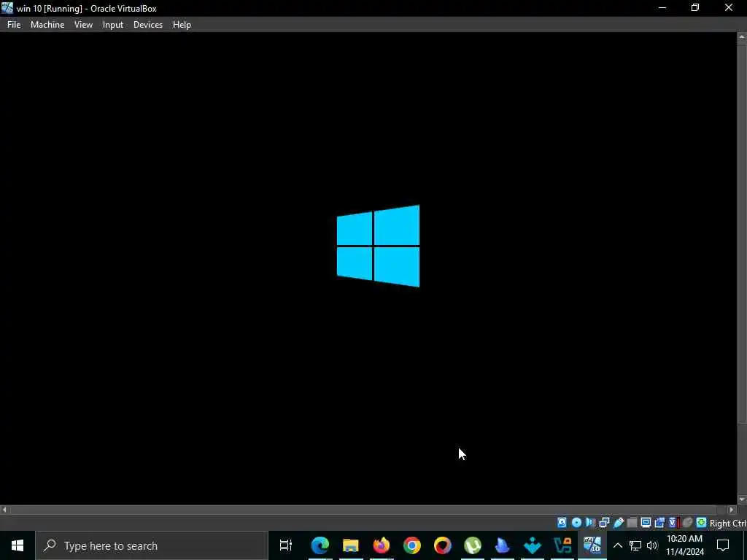Image resolution: width=747 pixels, height=560 pixels.
Task: Open uTorrent from the taskbar
Action: [473, 545]
